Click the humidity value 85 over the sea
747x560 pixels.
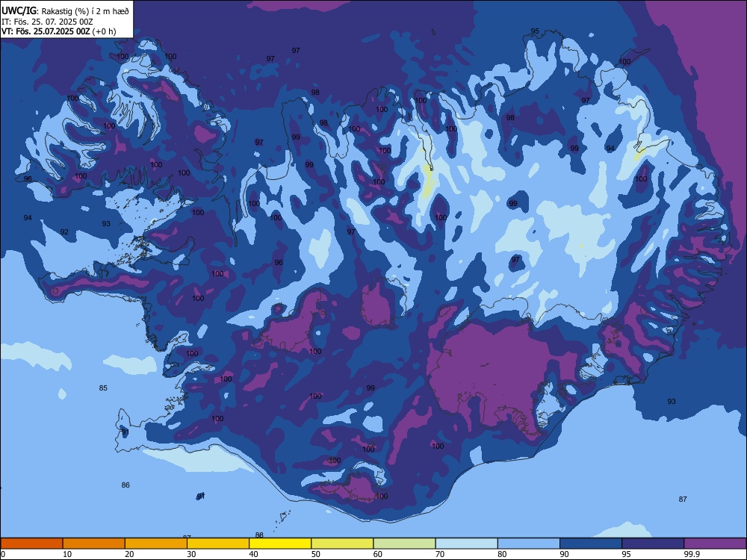click(103, 388)
